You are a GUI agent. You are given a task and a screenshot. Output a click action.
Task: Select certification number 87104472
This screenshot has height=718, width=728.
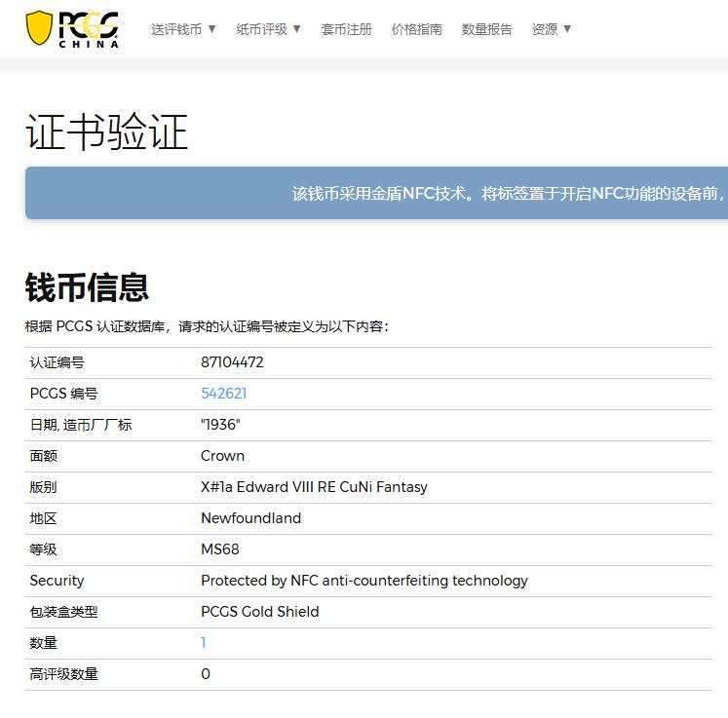[x=232, y=362]
